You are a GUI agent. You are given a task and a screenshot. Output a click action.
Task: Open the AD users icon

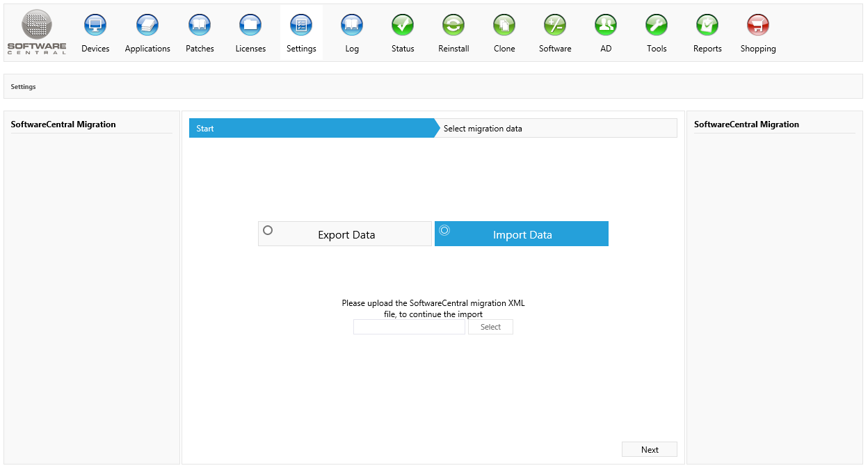(606, 26)
